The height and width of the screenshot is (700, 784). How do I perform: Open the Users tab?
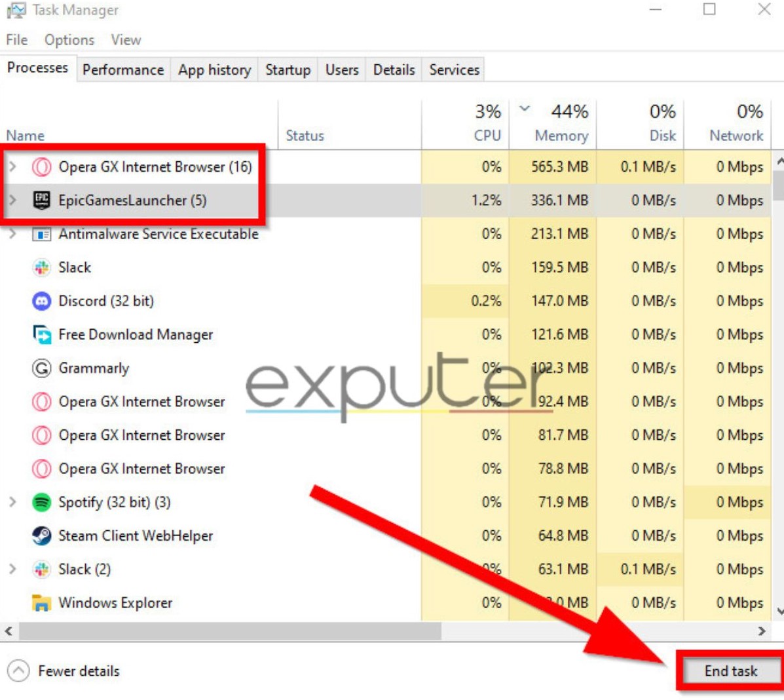(342, 69)
